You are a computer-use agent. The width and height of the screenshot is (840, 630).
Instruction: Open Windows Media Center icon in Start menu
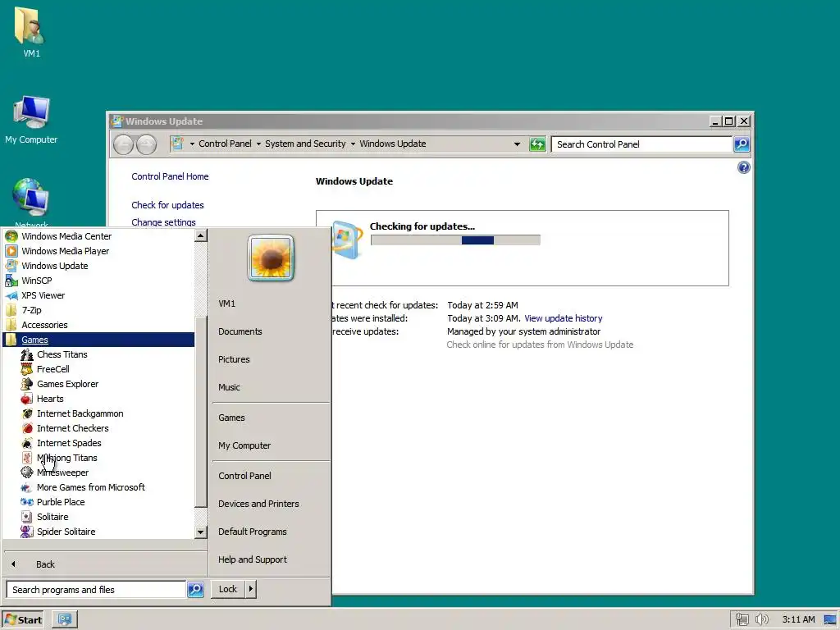(11, 236)
